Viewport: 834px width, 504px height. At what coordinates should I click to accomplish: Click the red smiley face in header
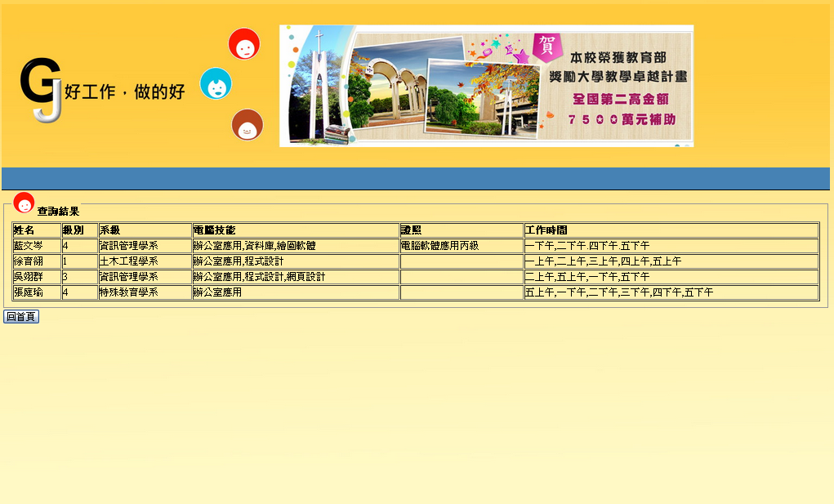pos(244,44)
